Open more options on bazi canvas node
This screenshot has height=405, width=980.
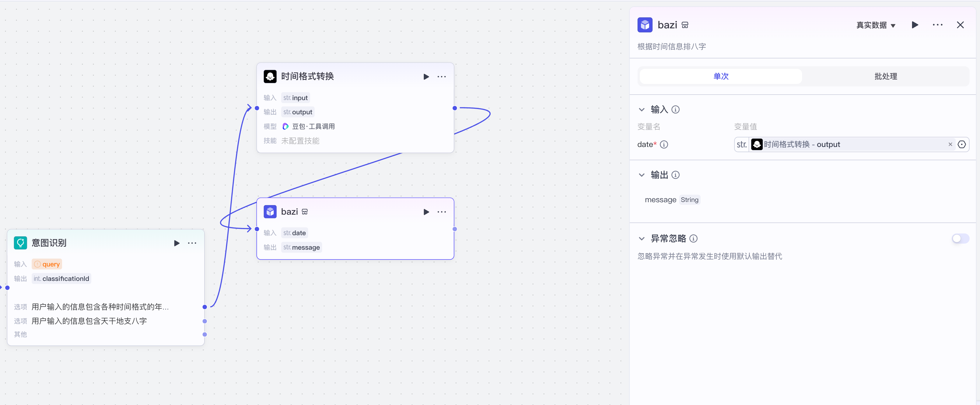(x=442, y=212)
